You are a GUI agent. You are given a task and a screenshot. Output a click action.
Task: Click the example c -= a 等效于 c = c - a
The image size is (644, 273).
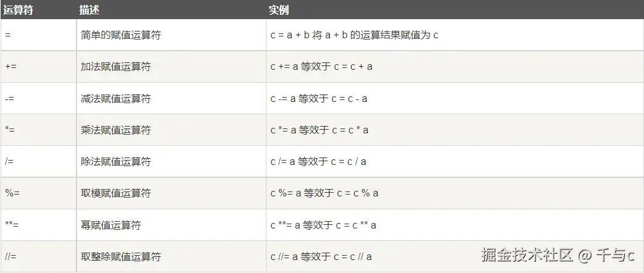coord(319,98)
